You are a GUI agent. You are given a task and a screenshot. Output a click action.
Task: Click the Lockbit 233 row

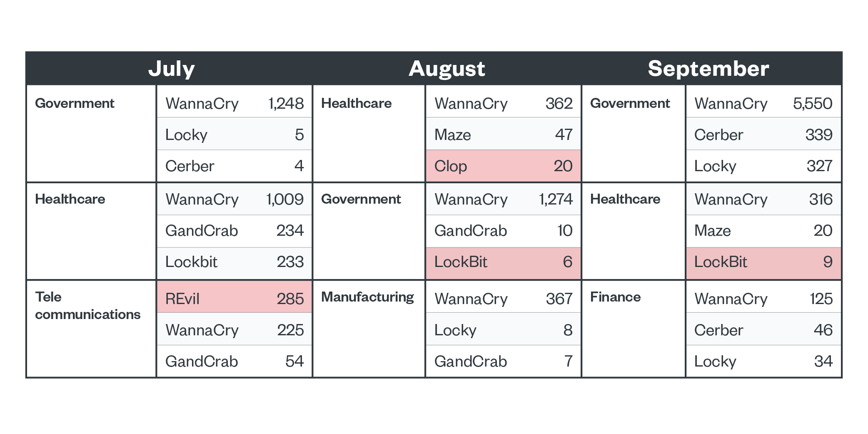[x=234, y=262]
